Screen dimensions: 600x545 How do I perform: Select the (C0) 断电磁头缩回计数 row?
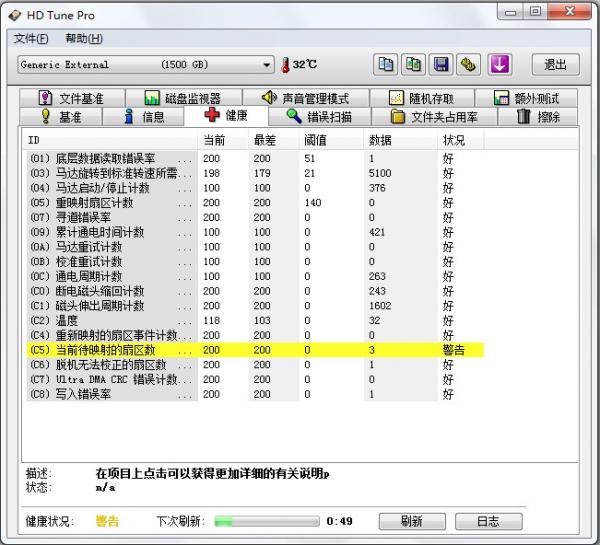coord(255,291)
